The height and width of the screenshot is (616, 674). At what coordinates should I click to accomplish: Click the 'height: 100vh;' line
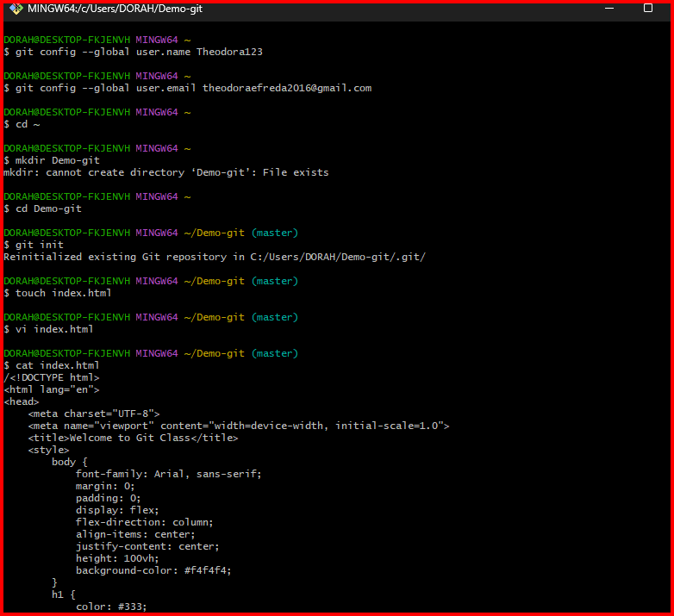117,558
